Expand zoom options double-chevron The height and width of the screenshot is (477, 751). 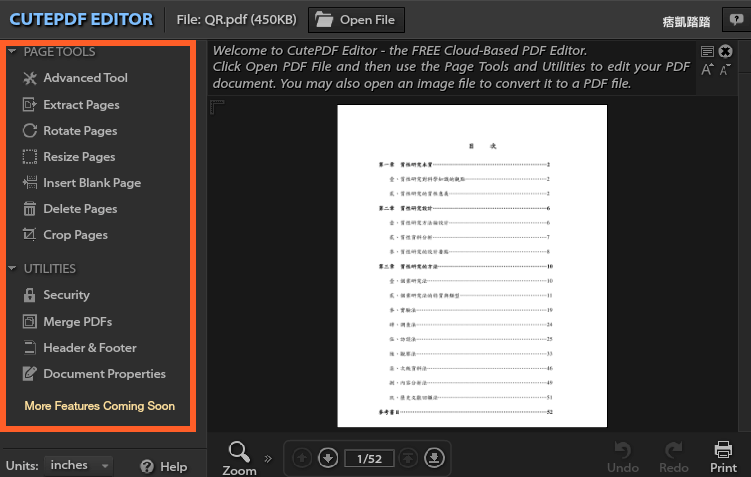(268, 459)
